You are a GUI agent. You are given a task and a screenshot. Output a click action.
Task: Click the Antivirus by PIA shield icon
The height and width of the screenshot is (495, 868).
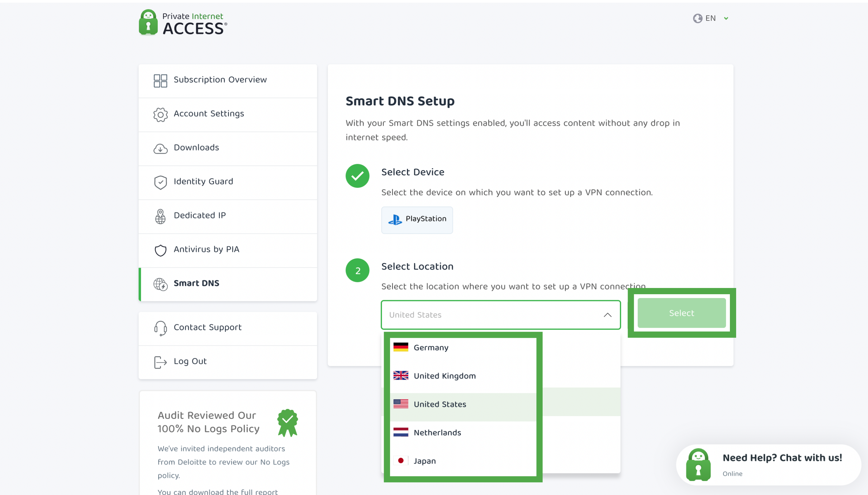point(160,251)
